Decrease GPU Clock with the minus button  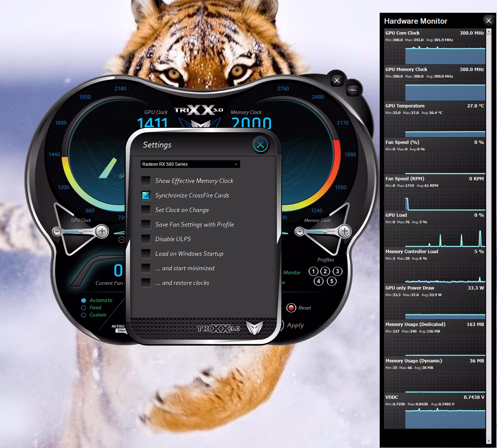click(57, 231)
